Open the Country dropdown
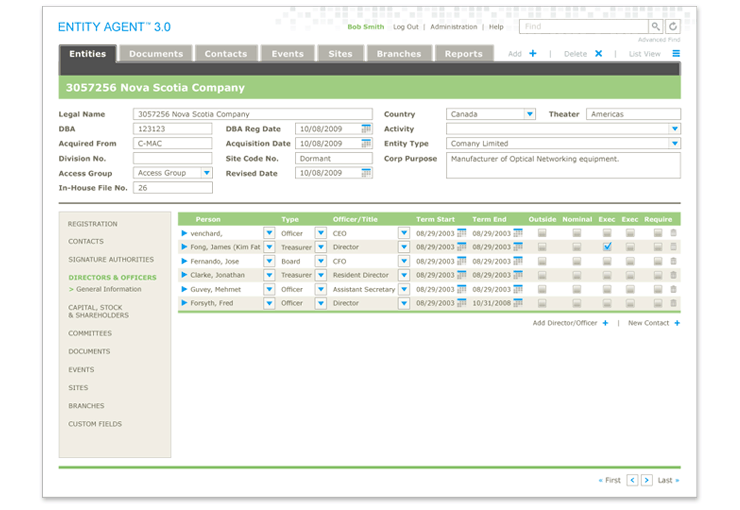 tap(530, 115)
